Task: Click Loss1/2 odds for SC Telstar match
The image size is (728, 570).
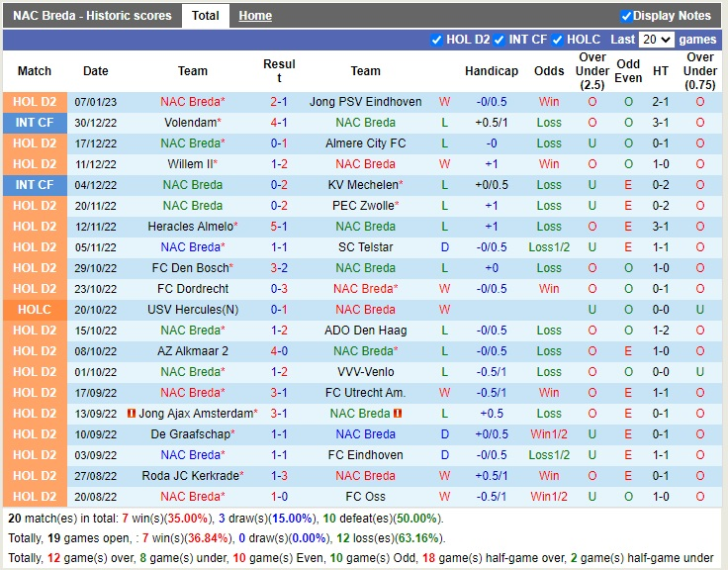Action: point(549,247)
